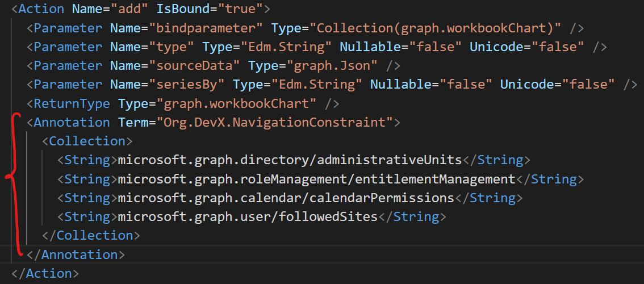Click the Unicode attribute on the type parameter line
This screenshot has height=284, width=644.
496,47
